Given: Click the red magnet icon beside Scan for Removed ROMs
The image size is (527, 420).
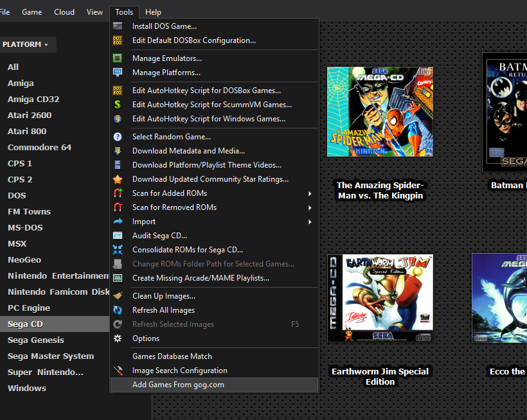Looking at the screenshot, I should (x=118, y=207).
